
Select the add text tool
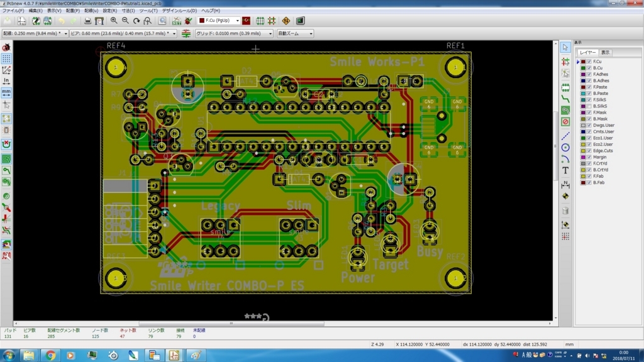(x=565, y=170)
